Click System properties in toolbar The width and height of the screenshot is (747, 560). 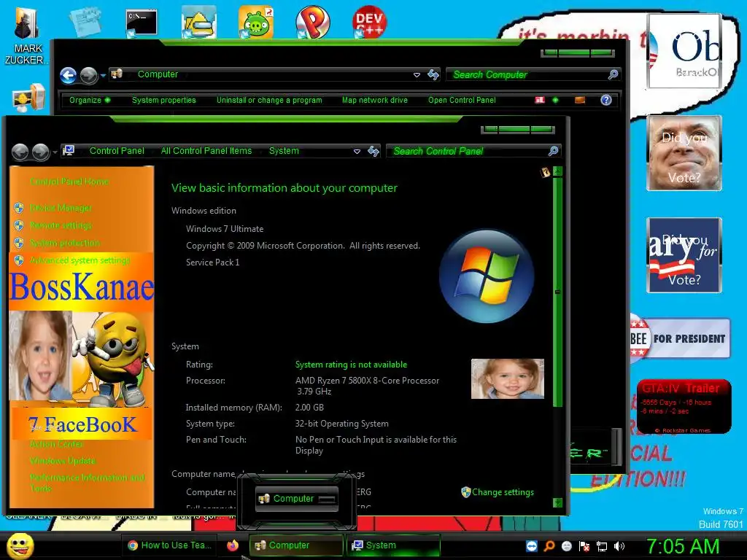(164, 100)
